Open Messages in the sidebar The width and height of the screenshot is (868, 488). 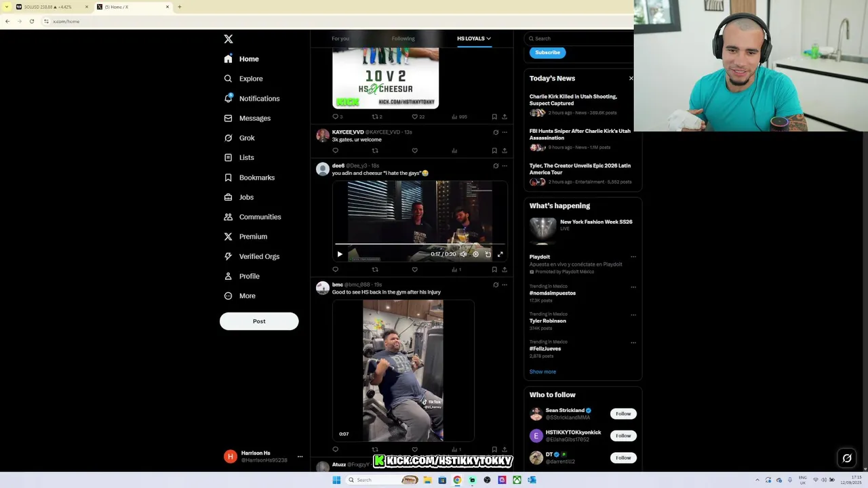[248, 118]
